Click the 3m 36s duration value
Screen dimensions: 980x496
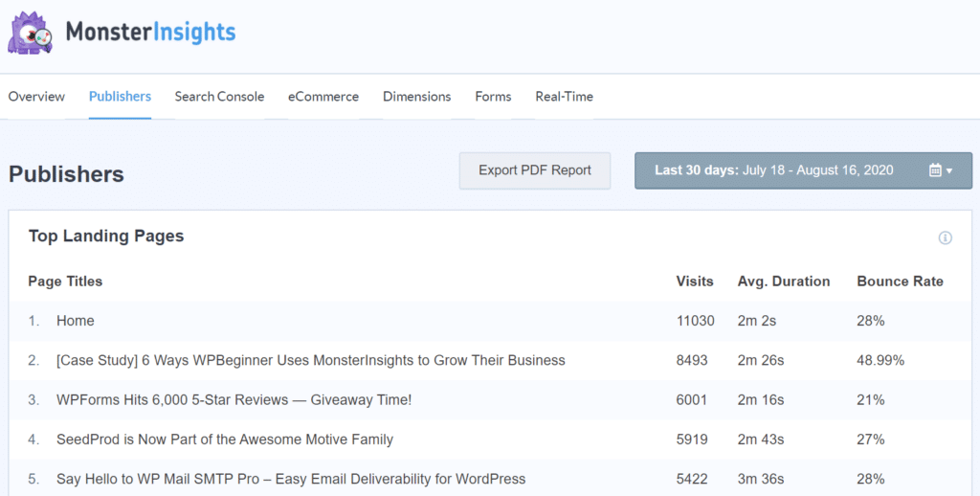pos(761,479)
